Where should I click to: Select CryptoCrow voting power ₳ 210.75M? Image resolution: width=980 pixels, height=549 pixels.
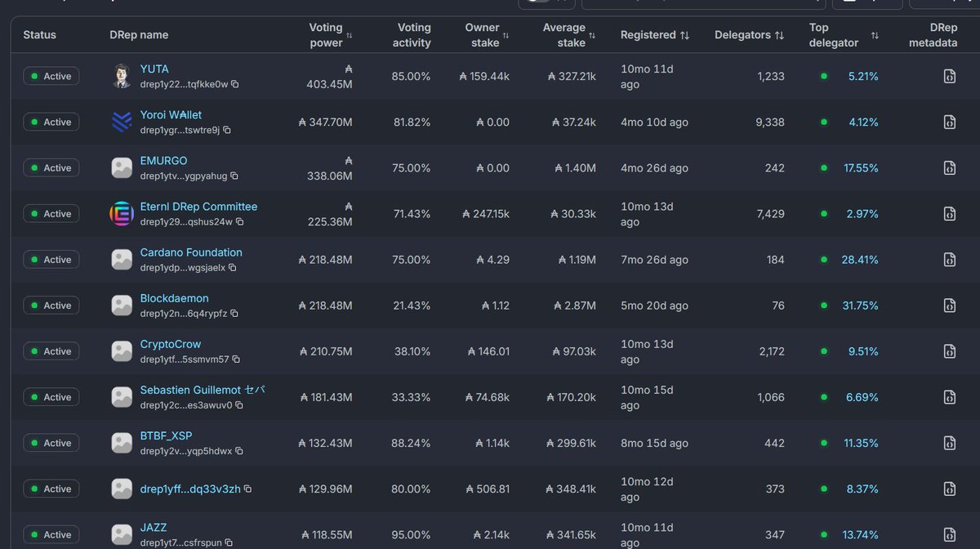pyautogui.click(x=326, y=350)
